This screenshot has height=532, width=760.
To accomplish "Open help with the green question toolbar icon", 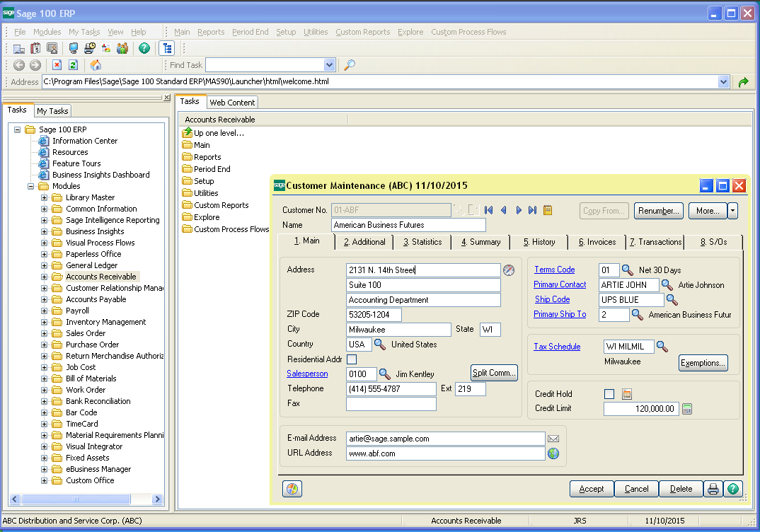I will pos(144,48).
